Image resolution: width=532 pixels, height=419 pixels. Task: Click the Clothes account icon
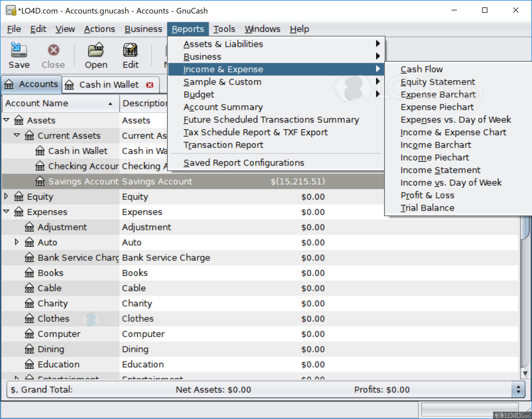click(x=29, y=318)
